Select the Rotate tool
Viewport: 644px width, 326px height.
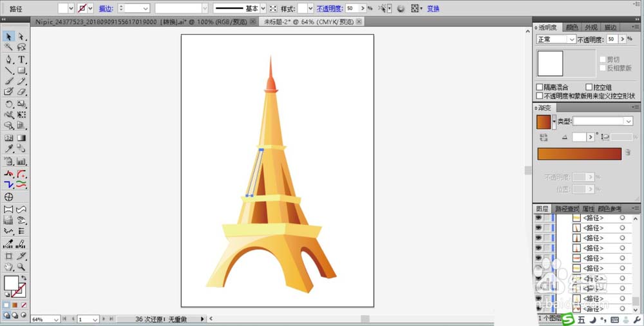[x=8, y=104]
